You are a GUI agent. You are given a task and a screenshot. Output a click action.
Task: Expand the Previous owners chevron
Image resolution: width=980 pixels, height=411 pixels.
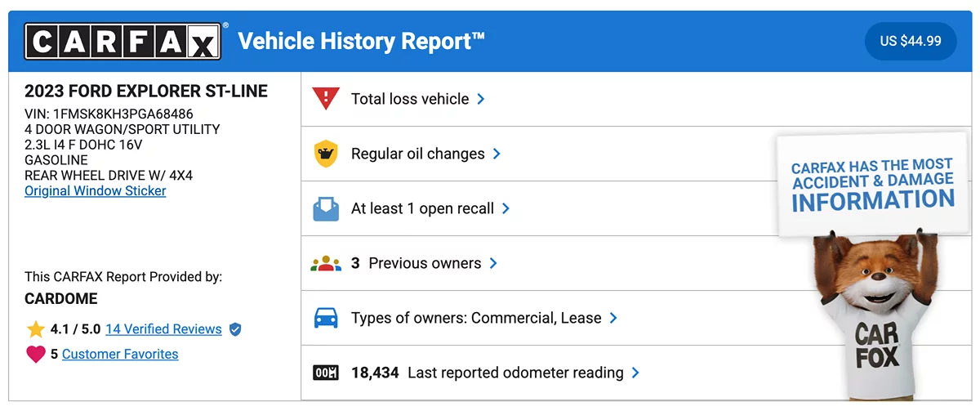[493, 263]
